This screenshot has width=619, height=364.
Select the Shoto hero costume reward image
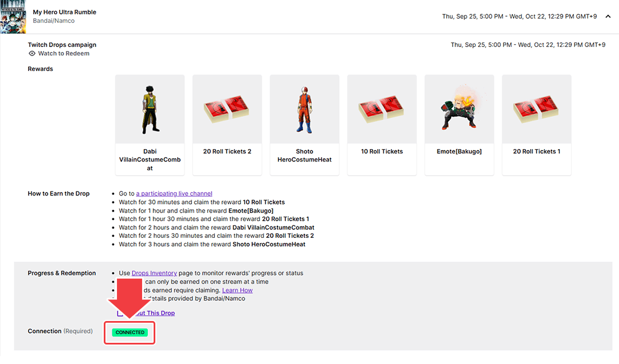tap(304, 109)
